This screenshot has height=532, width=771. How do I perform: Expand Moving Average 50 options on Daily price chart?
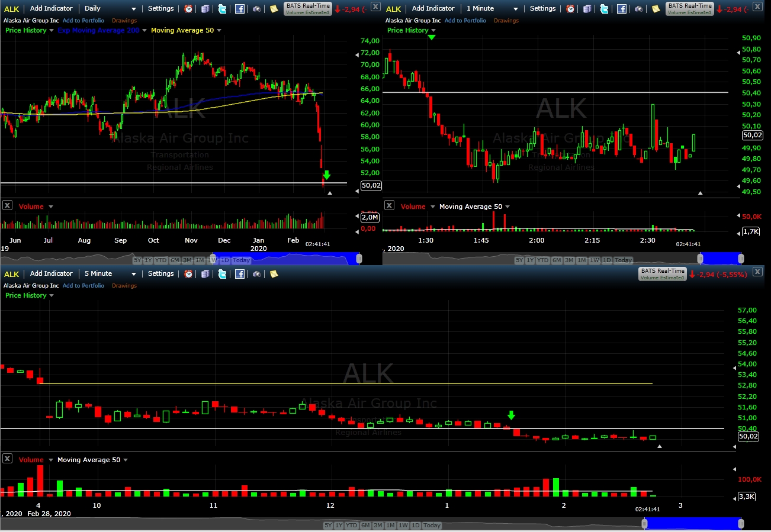tap(219, 30)
